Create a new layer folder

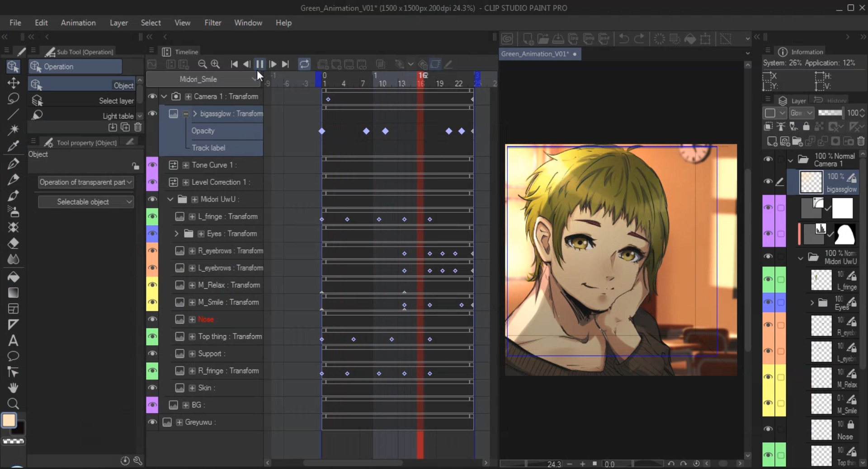pyautogui.click(x=797, y=141)
